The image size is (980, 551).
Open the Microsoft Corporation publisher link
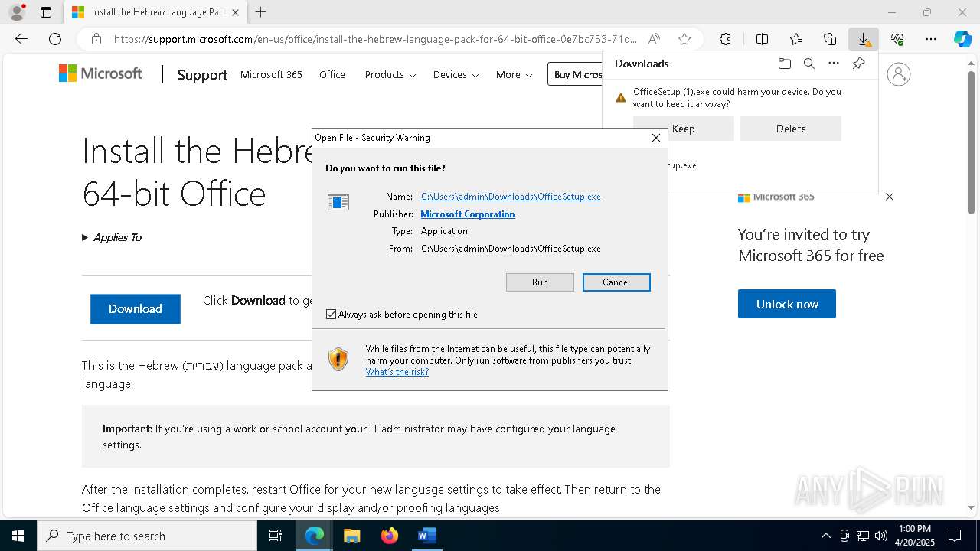tap(468, 214)
